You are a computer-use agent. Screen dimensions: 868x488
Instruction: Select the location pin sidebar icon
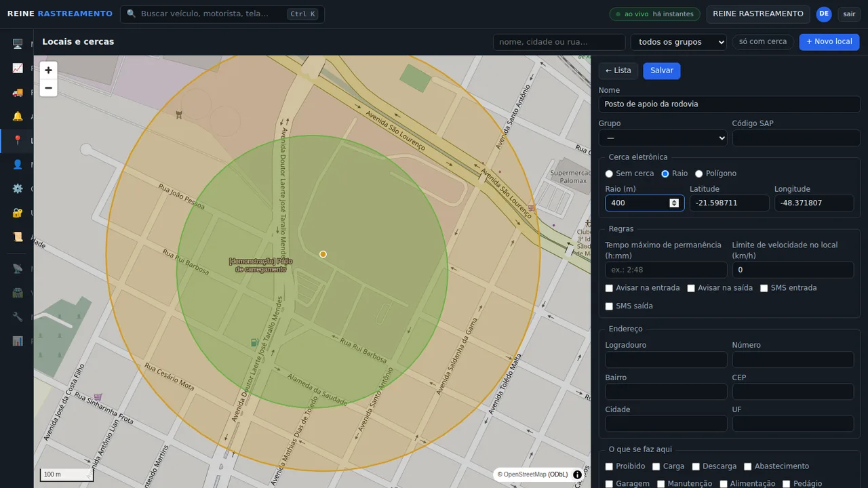(x=18, y=140)
